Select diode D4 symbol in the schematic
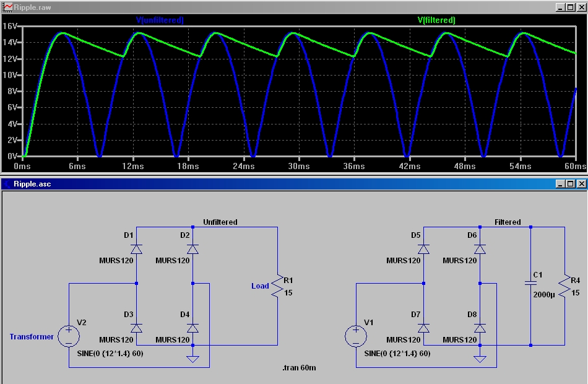The width and height of the screenshot is (588, 384). [x=192, y=328]
